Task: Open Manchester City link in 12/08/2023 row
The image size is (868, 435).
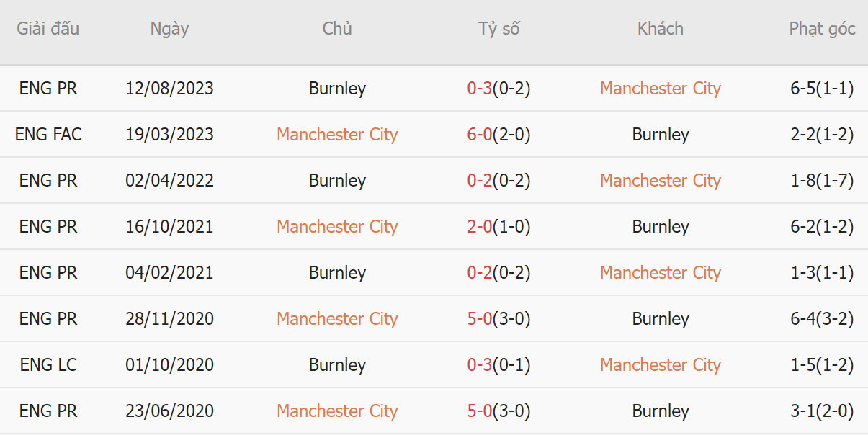Action: coord(660,89)
